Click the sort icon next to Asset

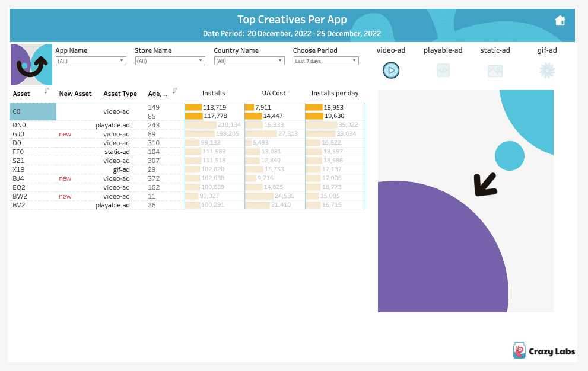[46, 91]
